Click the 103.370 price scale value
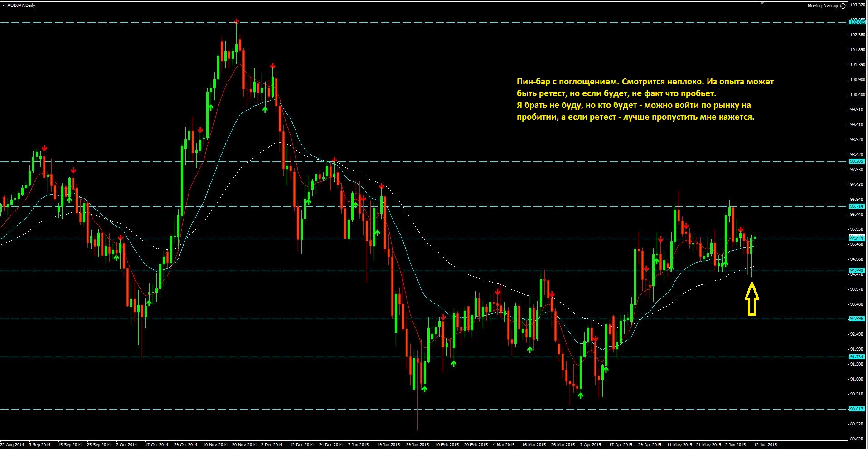Image resolution: width=868 pixels, height=449 pixels. click(x=858, y=5)
